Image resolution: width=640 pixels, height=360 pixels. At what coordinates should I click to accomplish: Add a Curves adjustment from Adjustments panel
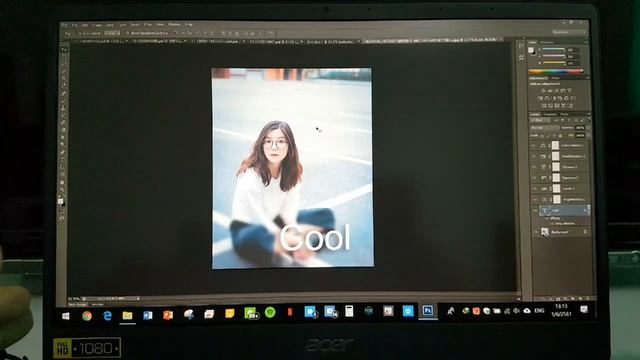click(x=556, y=91)
